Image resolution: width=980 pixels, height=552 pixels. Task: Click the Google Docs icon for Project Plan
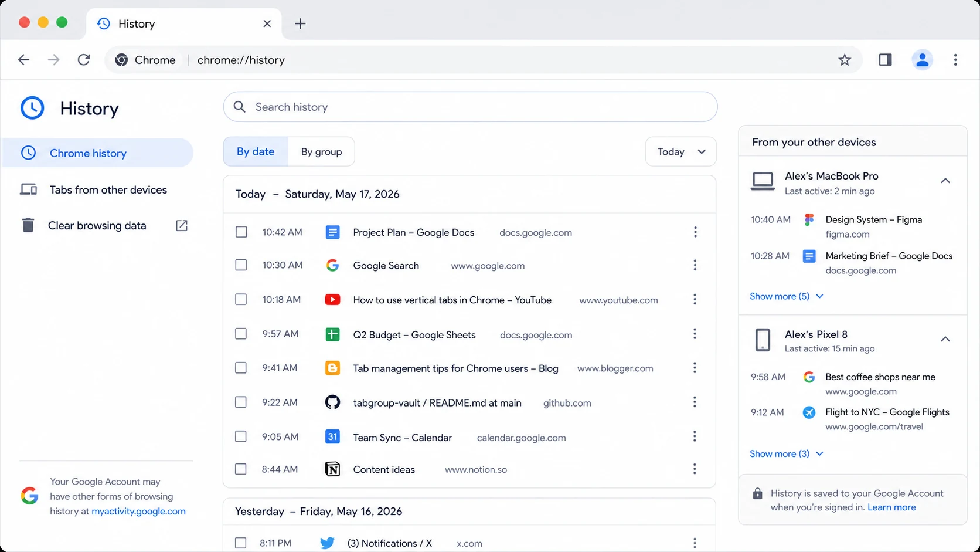[332, 232]
